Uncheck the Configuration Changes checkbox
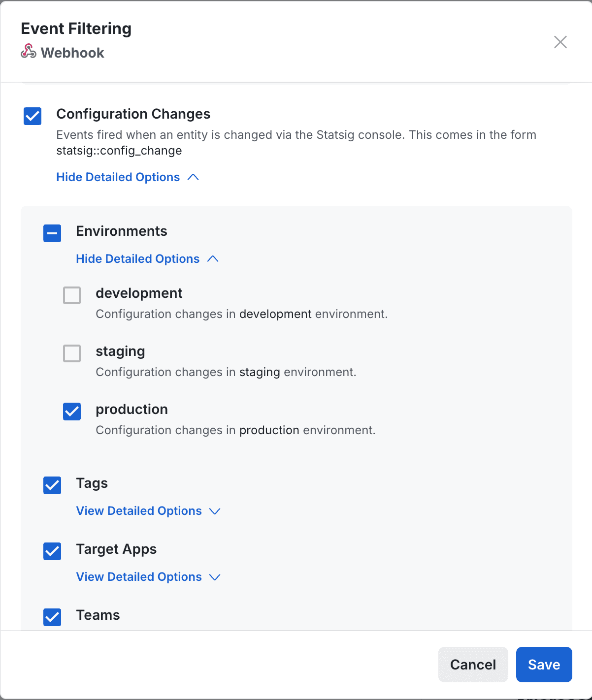Viewport: 592px width, 700px height. point(32,117)
